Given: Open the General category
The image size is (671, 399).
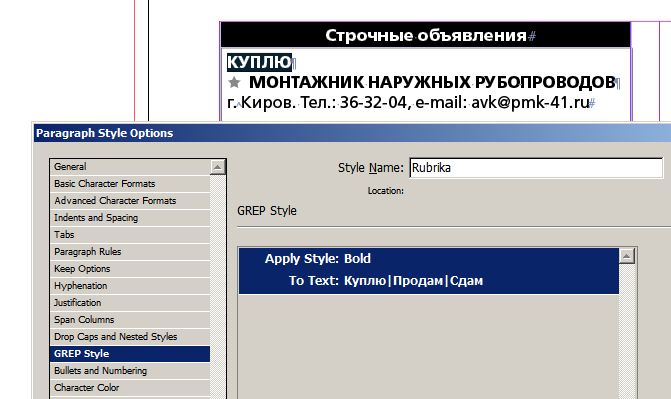Looking at the screenshot, I should click(130, 167).
